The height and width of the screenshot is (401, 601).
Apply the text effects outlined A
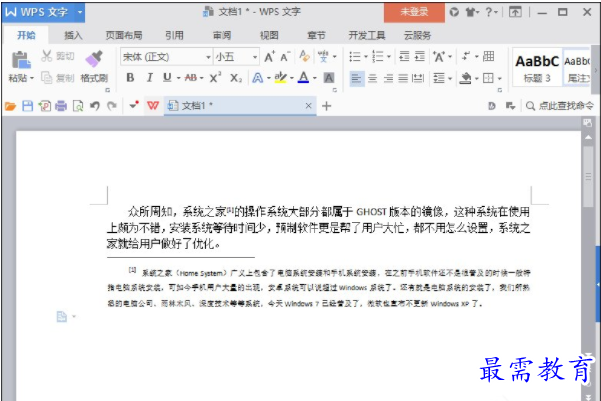258,78
